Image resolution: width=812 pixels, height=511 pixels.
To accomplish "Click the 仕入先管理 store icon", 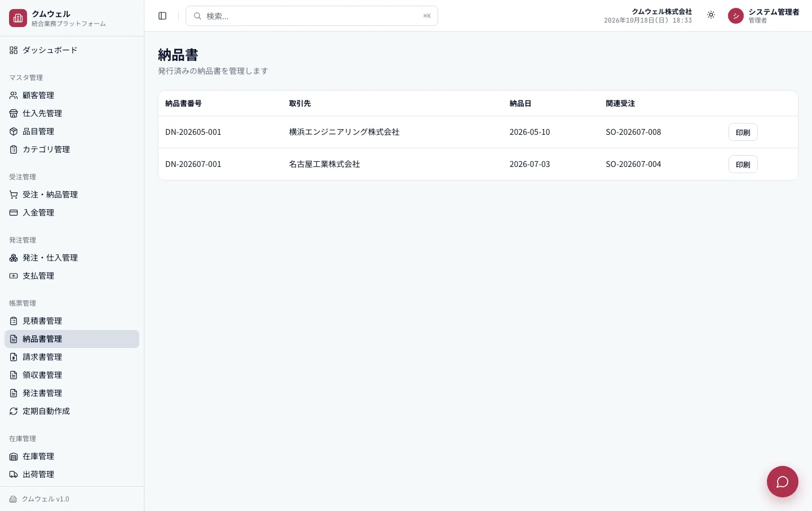I will click(x=14, y=113).
